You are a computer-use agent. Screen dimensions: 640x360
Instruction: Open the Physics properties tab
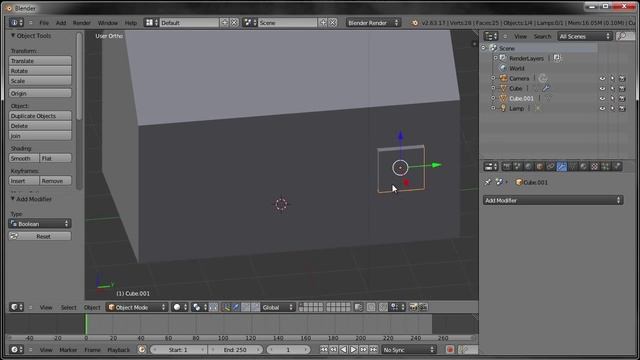(x=617, y=167)
